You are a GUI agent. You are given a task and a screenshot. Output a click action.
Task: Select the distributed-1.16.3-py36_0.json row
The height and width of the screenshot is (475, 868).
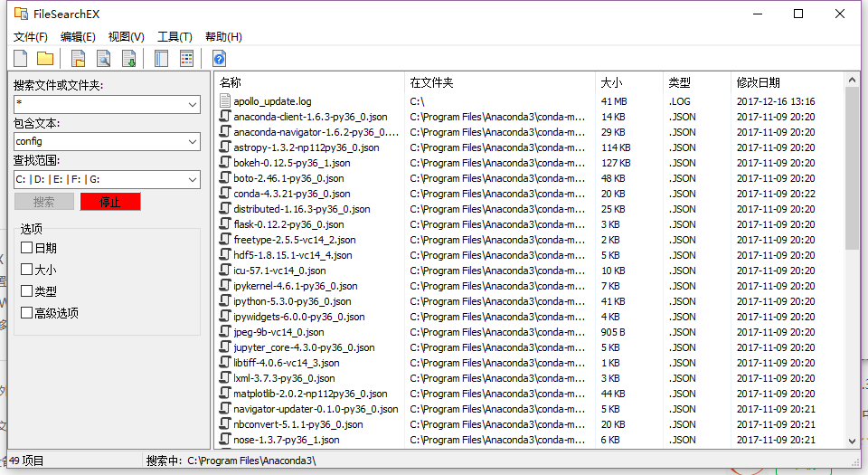(x=530, y=209)
